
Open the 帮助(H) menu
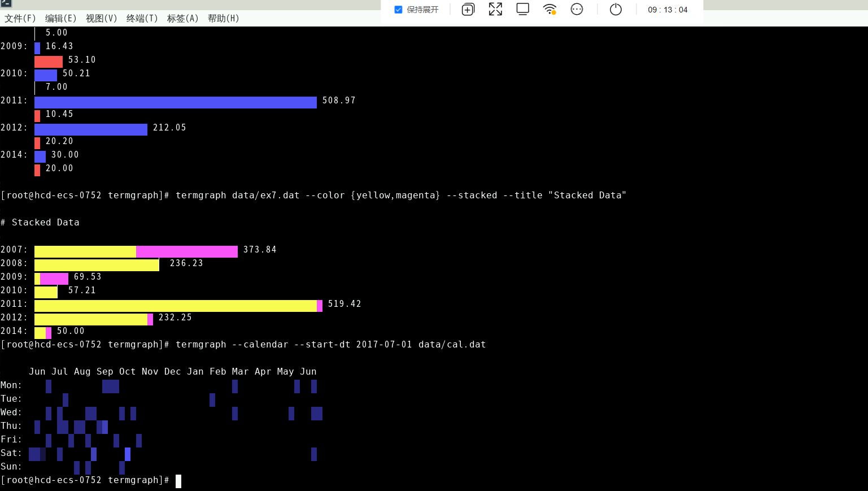tap(224, 19)
